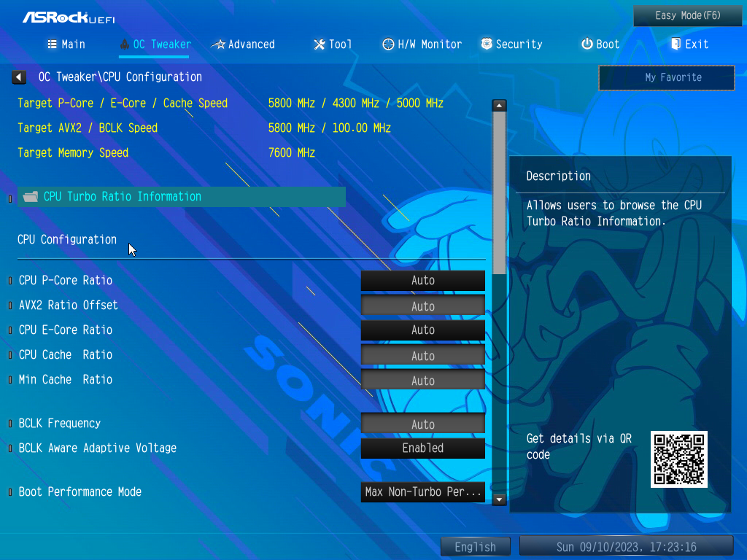The image size is (747, 560).
Task: Select AVX2 Ratio Offset label
Action: (68, 306)
